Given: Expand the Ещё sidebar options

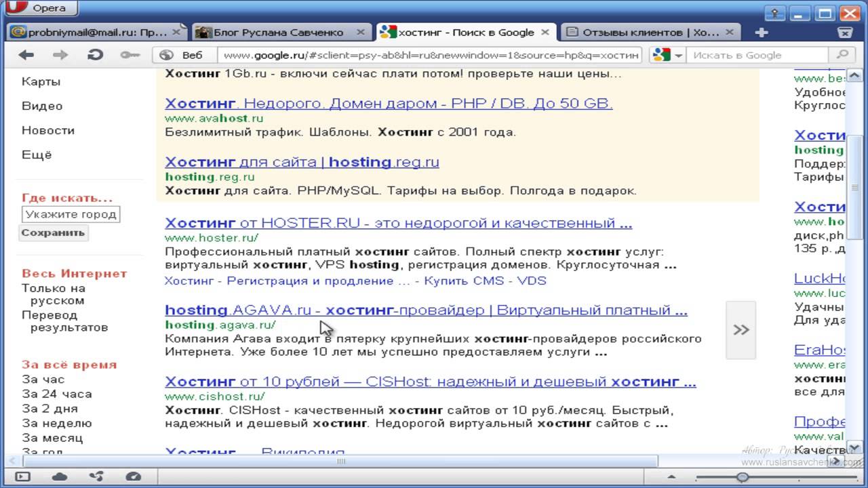Looking at the screenshot, I should 37,155.
